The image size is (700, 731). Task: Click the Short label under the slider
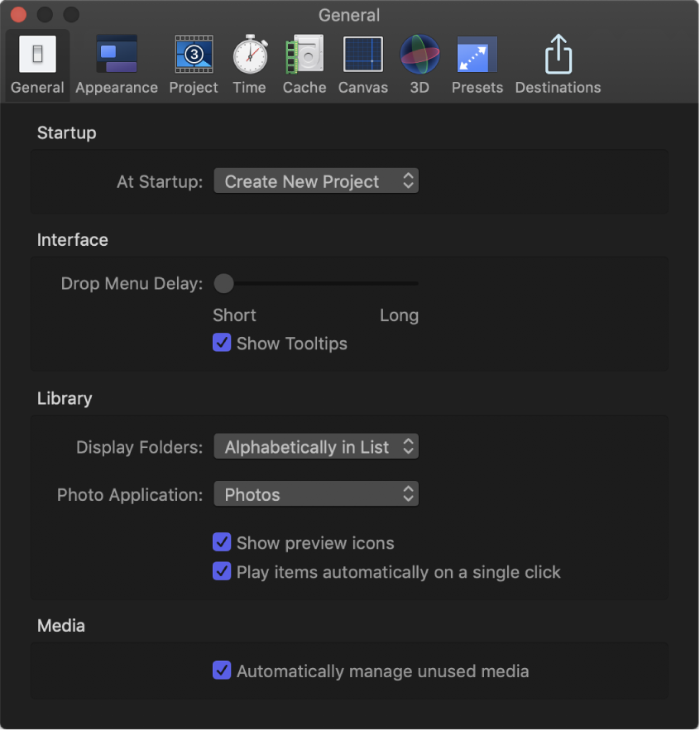pyautogui.click(x=234, y=315)
